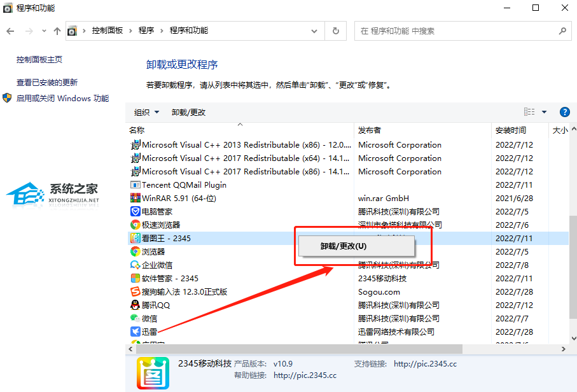Click the WinRAR 5.91 icon
Screen dimensions: 577x392
tap(136, 198)
